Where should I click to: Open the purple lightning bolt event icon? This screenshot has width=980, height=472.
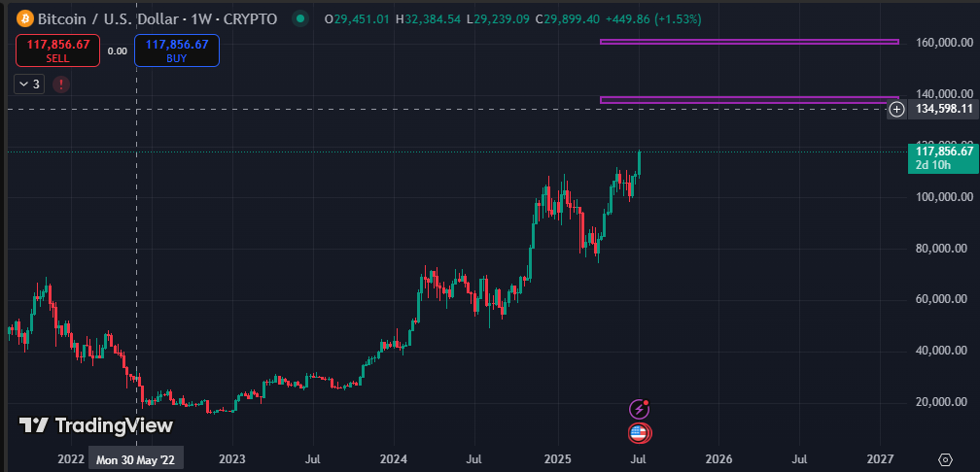pyautogui.click(x=639, y=410)
